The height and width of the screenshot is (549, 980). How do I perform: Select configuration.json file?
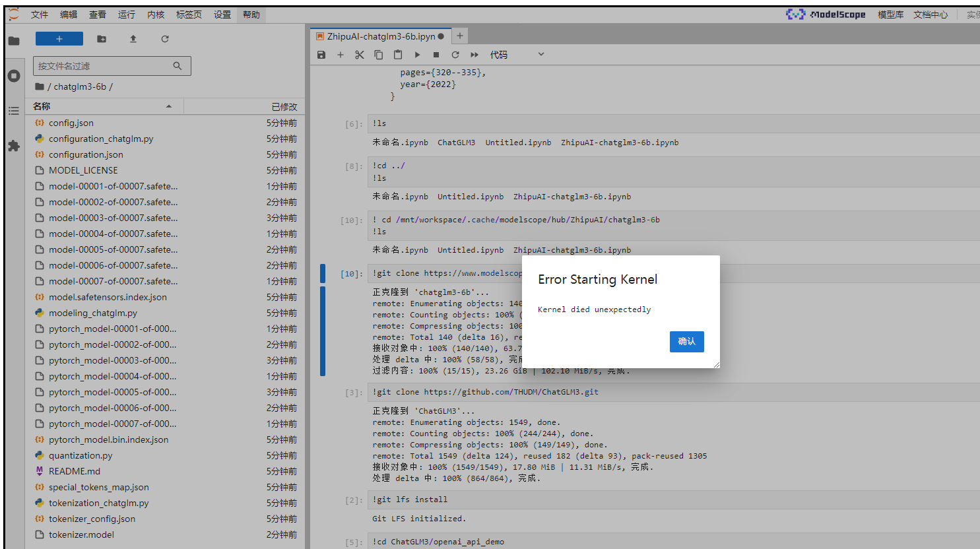pos(165,154)
